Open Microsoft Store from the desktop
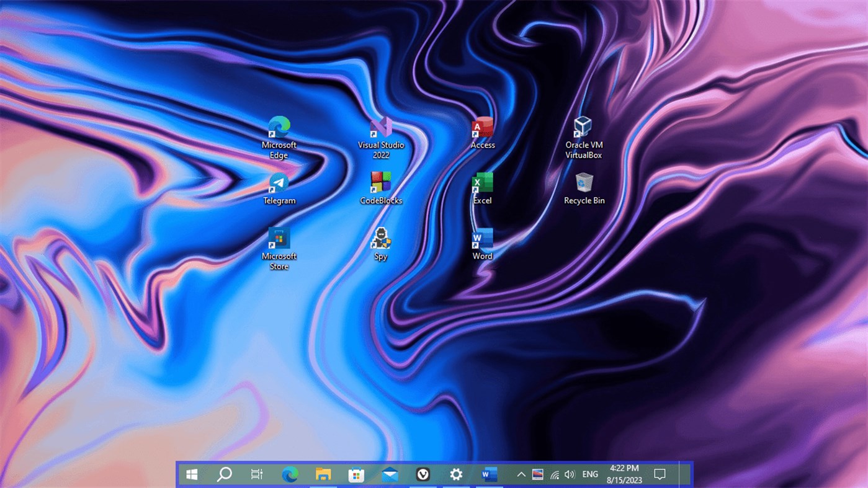This screenshot has height=488, width=868. click(x=279, y=241)
